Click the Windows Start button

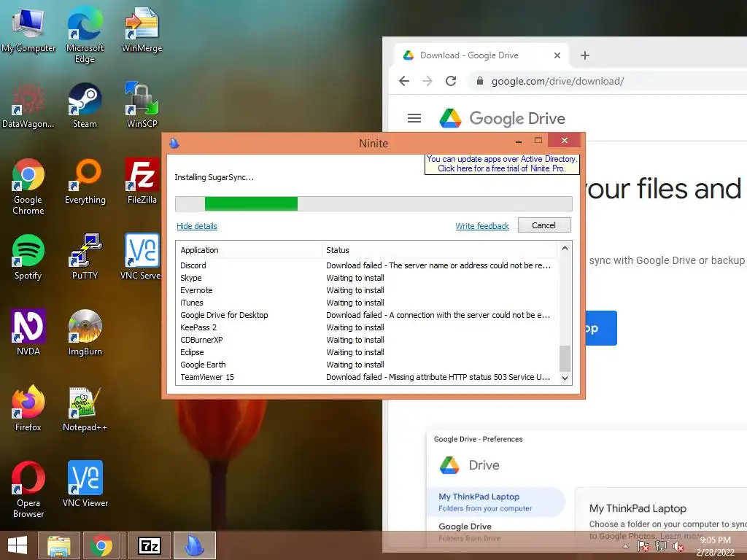pyautogui.click(x=18, y=545)
